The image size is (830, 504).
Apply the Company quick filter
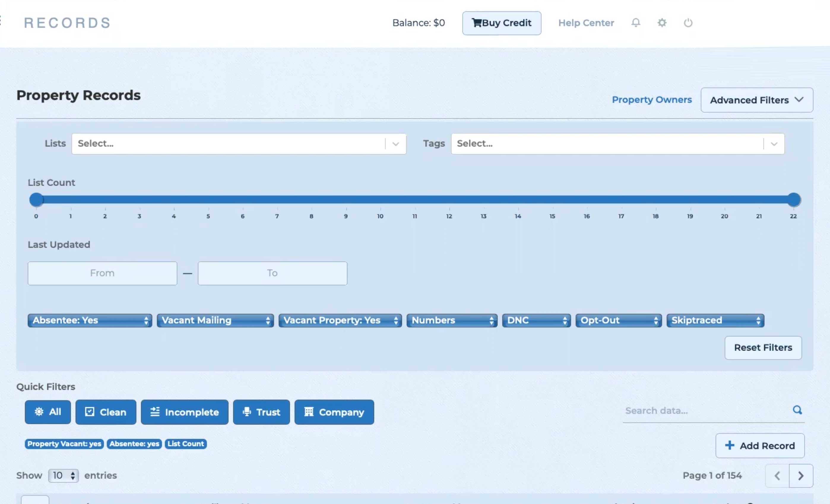coord(334,412)
